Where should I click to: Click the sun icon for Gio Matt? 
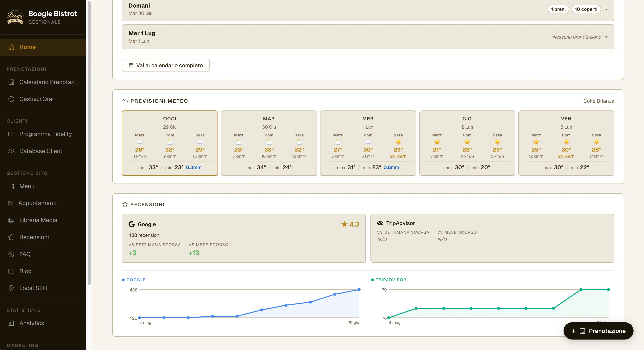pos(437,142)
